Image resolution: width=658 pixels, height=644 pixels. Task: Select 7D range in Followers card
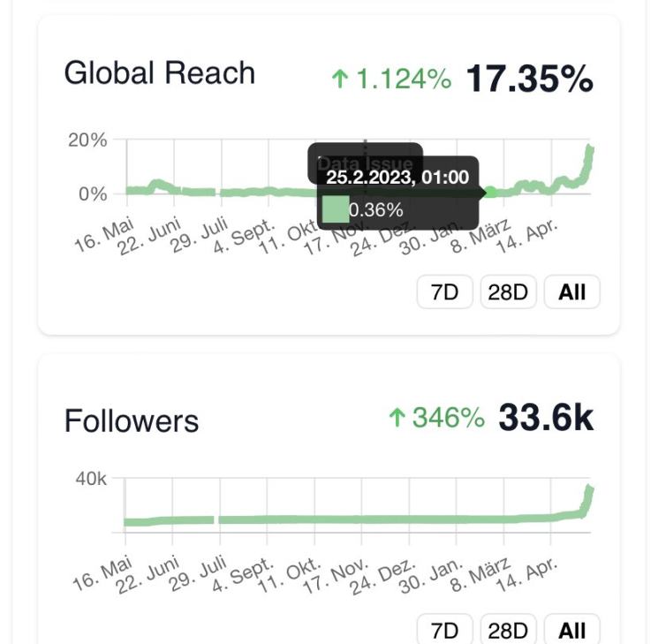[445, 631]
